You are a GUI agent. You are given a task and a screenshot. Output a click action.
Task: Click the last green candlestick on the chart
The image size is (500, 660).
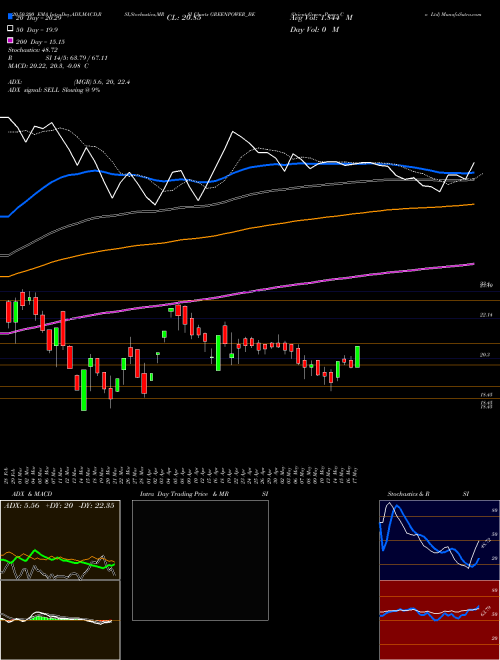(x=357, y=357)
